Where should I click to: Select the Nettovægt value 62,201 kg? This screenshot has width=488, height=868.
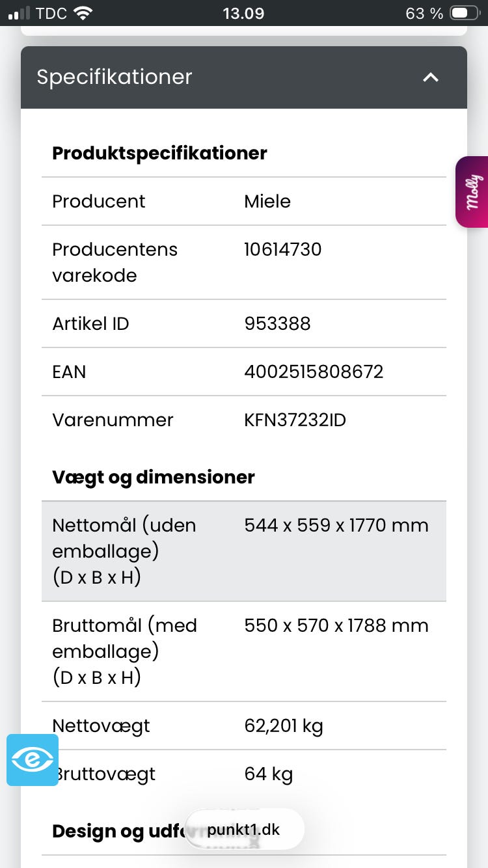coord(284,726)
